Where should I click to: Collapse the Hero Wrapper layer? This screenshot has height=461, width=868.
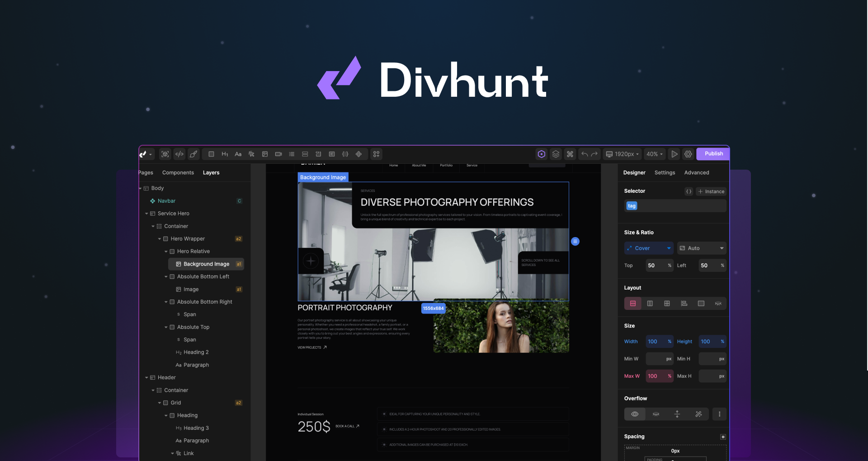click(x=159, y=238)
